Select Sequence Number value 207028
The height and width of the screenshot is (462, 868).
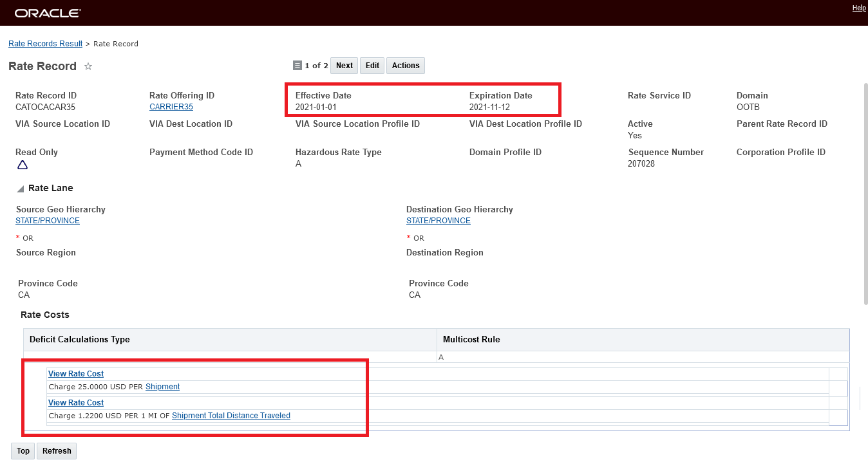point(641,163)
